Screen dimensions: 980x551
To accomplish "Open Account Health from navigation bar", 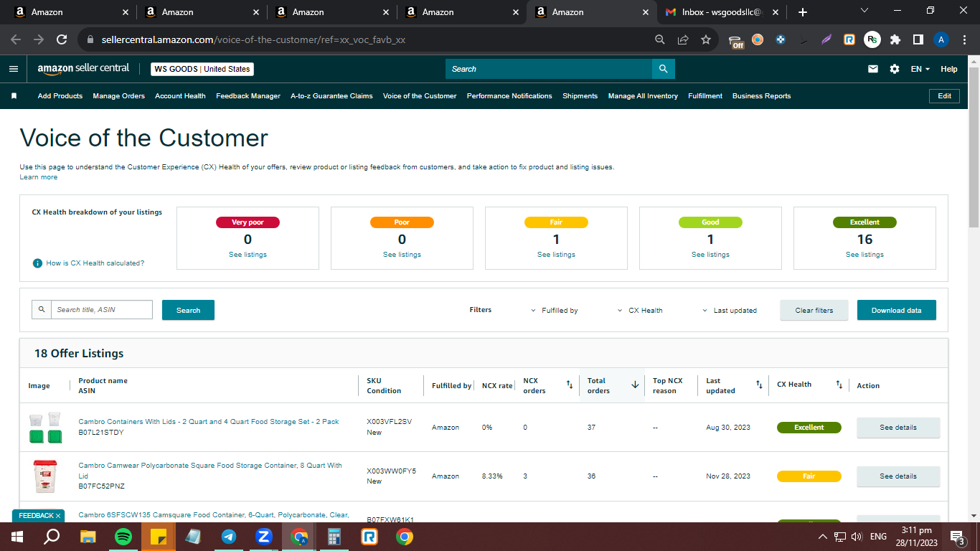I will pyautogui.click(x=181, y=95).
